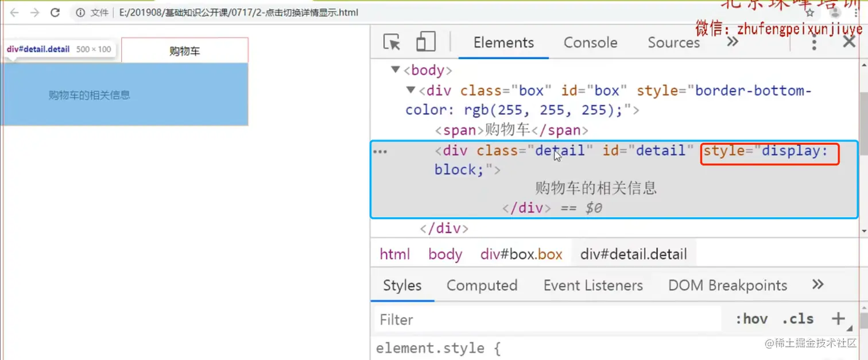Click the element.style rule
The width and height of the screenshot is (868, 360).
pyautogui.click(x=439, y=348)
